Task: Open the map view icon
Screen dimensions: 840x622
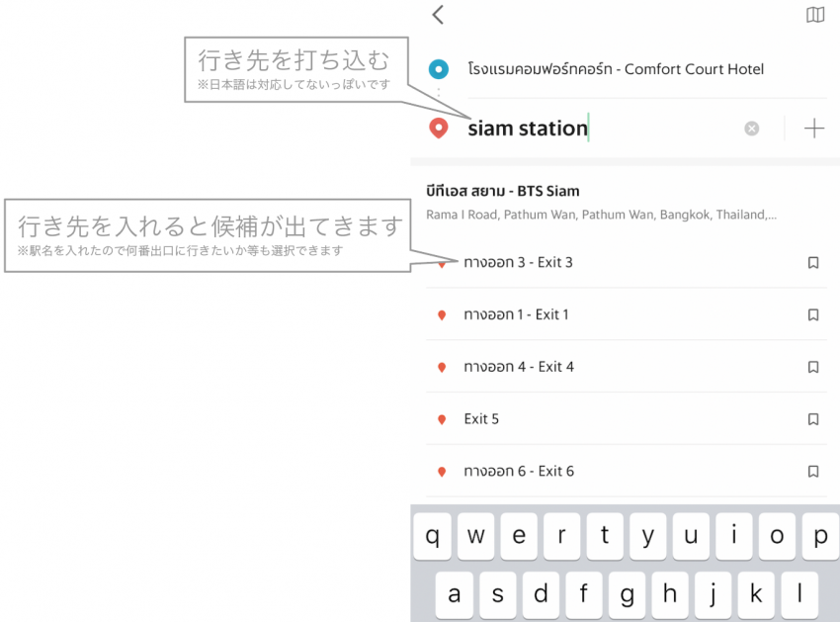Action: point(814,15)
